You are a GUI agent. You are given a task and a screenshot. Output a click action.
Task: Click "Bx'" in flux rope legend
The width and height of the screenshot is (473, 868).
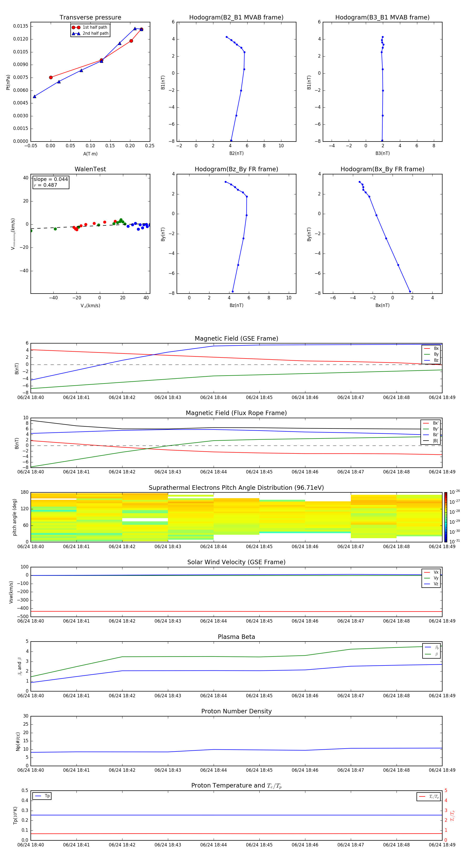[431, 423]
